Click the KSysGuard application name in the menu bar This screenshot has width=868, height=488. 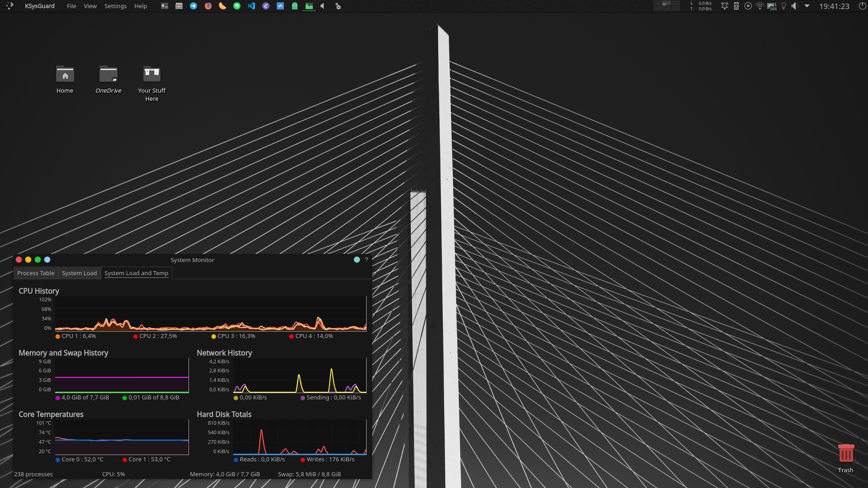coord(39,6)
